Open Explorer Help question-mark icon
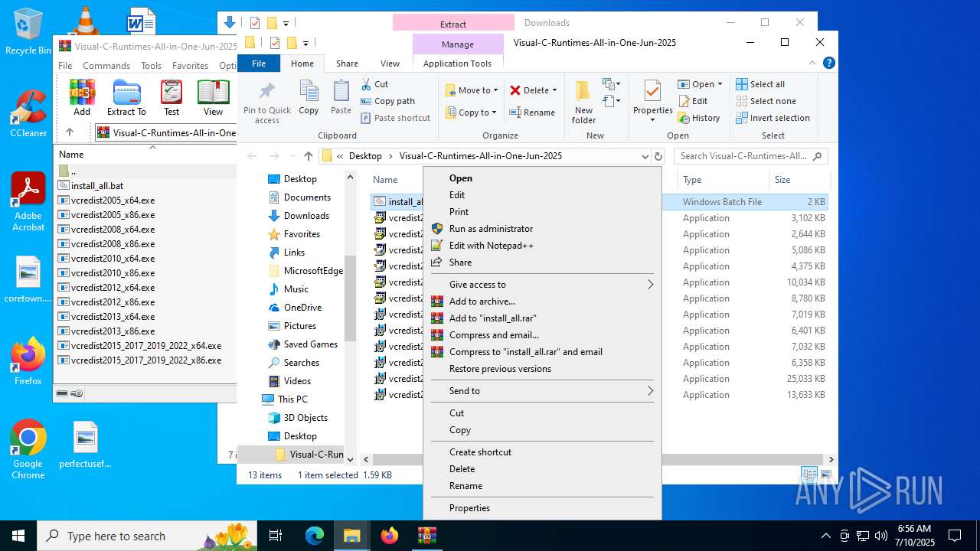 [x=828, y=64]
